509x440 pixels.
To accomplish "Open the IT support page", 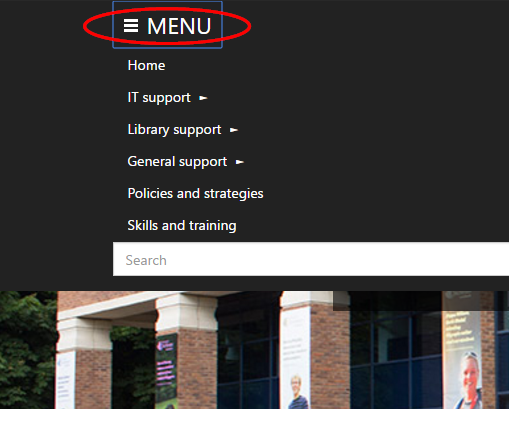I will point(159,97).
